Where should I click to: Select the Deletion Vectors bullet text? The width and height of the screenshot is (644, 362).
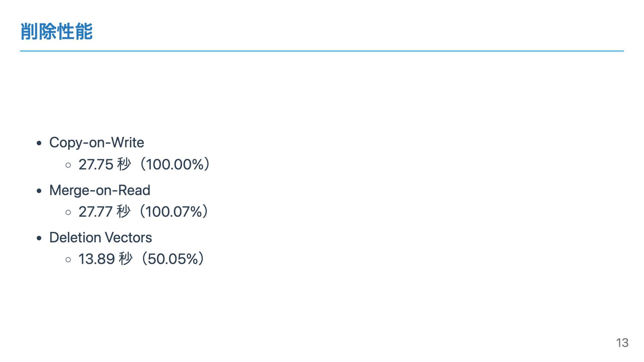point(101,238)
